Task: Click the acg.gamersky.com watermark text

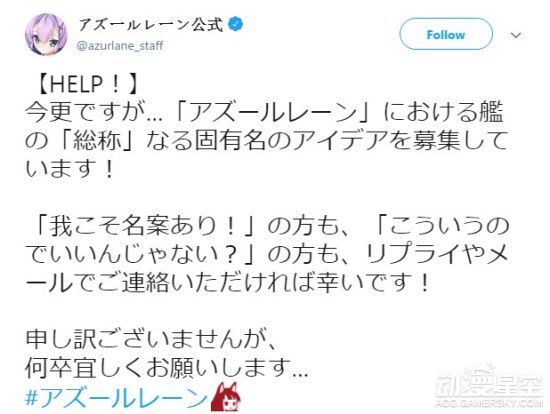Action: point(489,404)
